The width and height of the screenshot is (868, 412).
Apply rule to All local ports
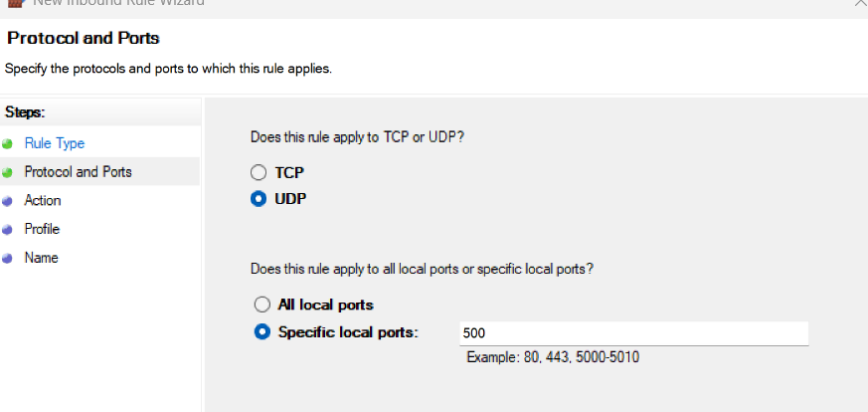(x=262, y=305)
